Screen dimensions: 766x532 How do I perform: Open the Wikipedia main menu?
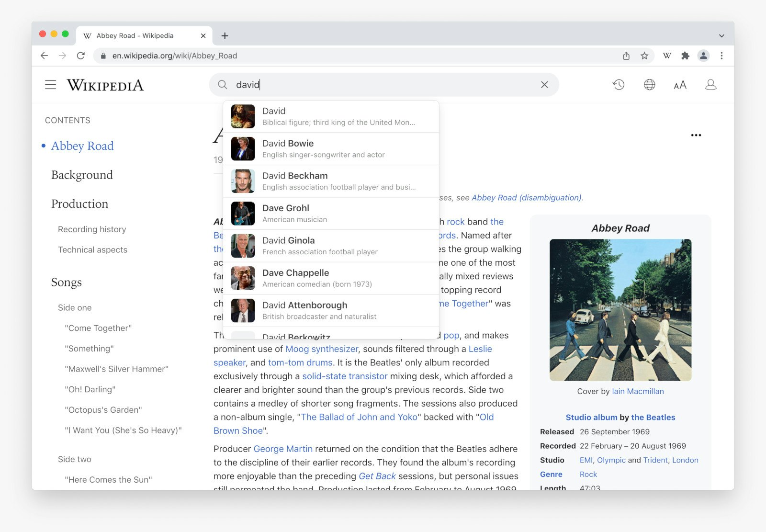(50, 84)
